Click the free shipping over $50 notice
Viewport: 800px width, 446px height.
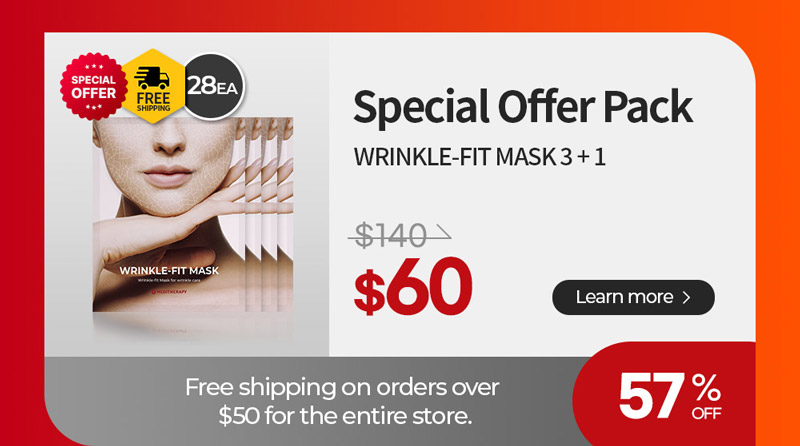coord(342,402)
